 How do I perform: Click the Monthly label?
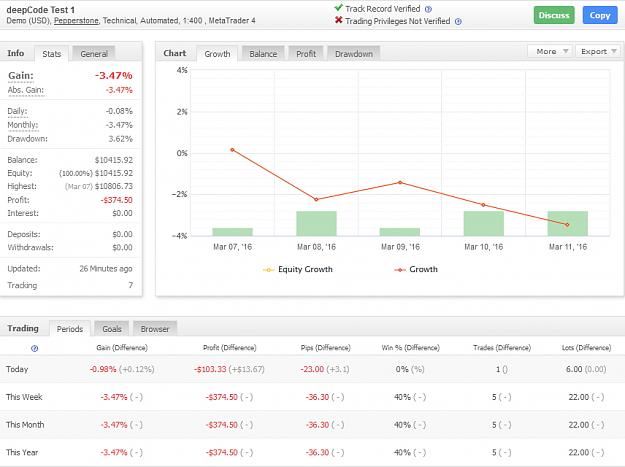tap(23, 125)
